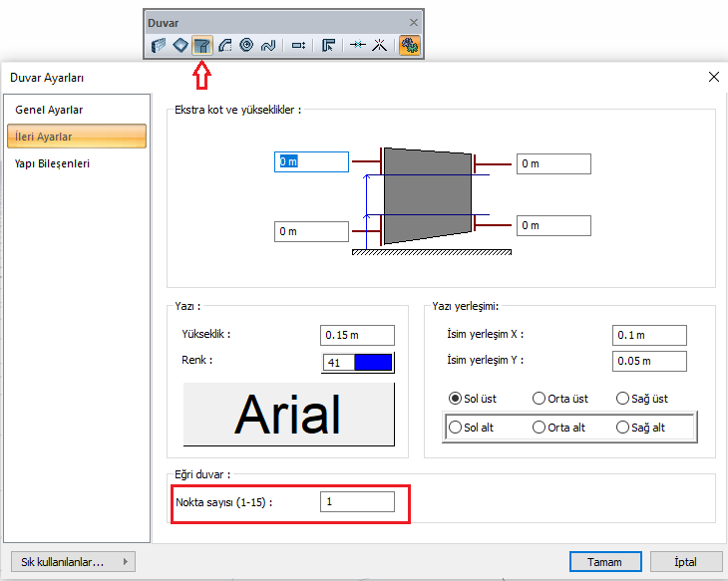Choose the arc wall tool icon
The width and height of the screenshot is (728, 581).
(225, 45)
